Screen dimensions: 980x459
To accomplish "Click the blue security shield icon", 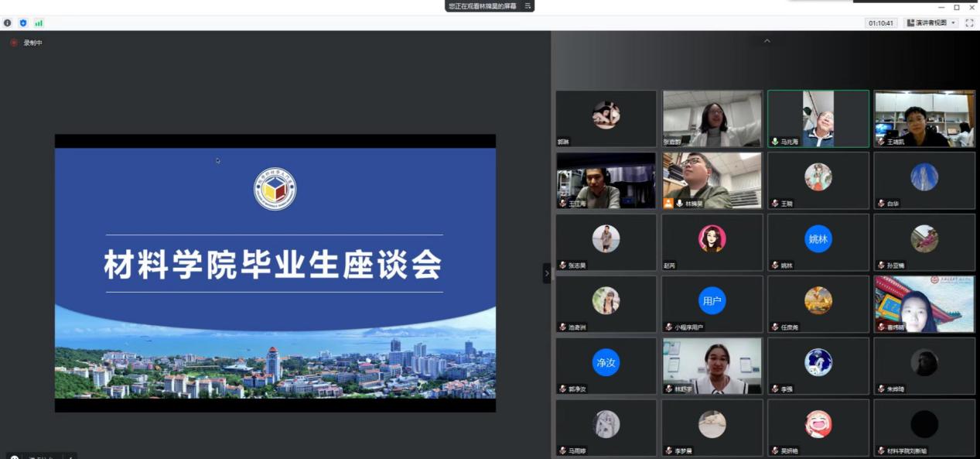I will coord(23,23).
